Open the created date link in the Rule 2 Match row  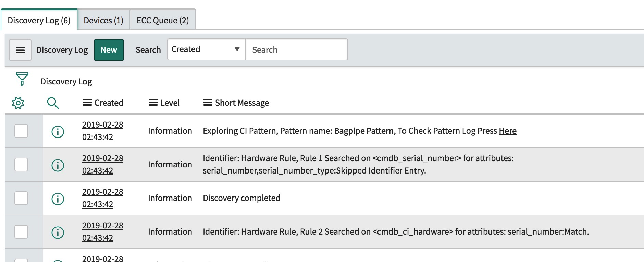(x=102, y=232)
